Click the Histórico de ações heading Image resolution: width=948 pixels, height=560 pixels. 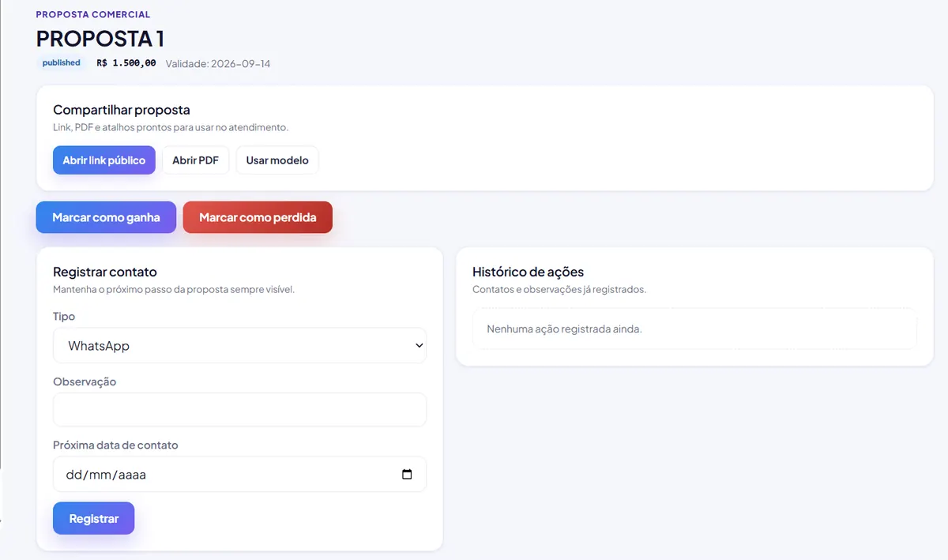click(528, 272)
